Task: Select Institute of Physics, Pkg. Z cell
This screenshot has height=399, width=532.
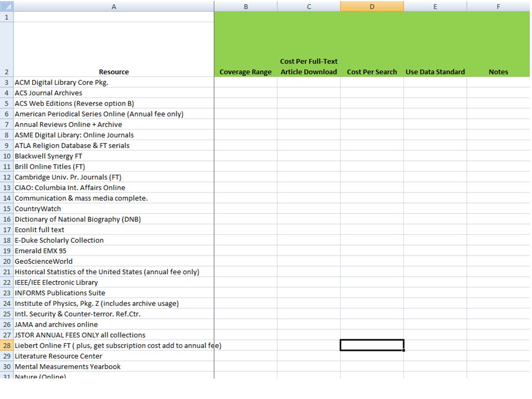Action: point(114,303)
